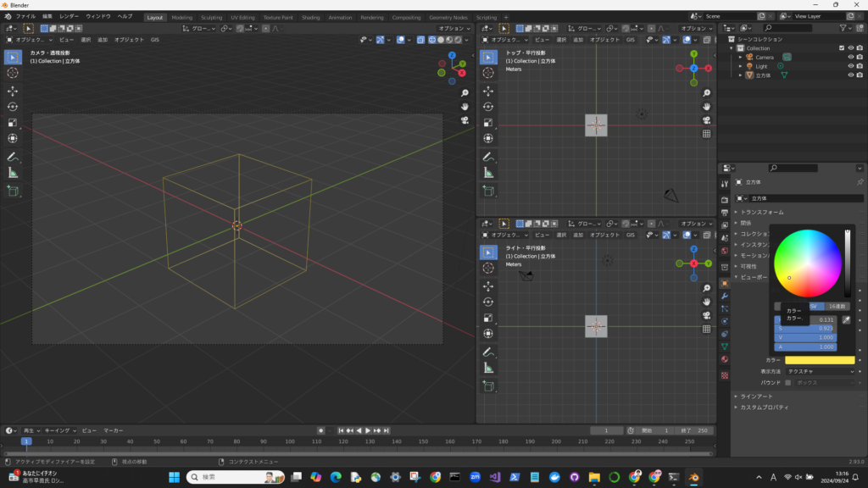Viewport: 868px width, 488px height.
Task: Open the Modifier properties wrench tab
Action: [724, 296]
